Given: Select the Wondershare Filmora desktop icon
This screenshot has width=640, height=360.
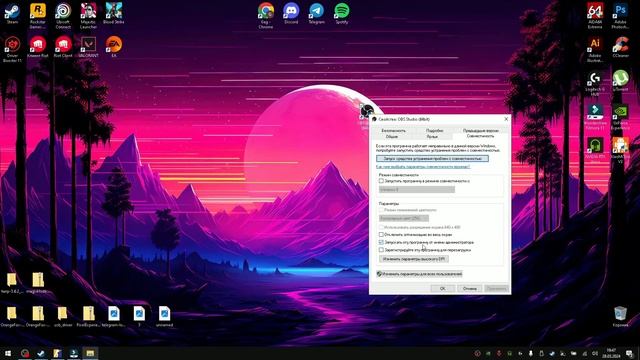Looking at the screenshot, I should pyautogui.click(x=595, y=117).
